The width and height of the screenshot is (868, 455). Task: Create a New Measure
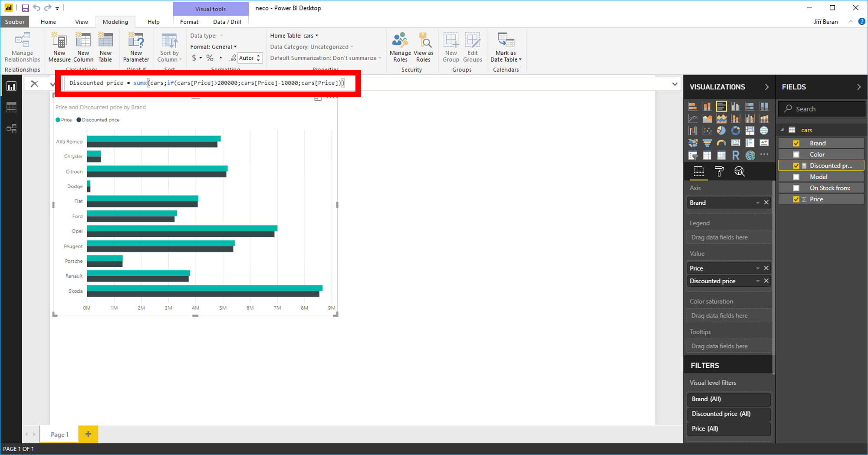click(59, 48)
